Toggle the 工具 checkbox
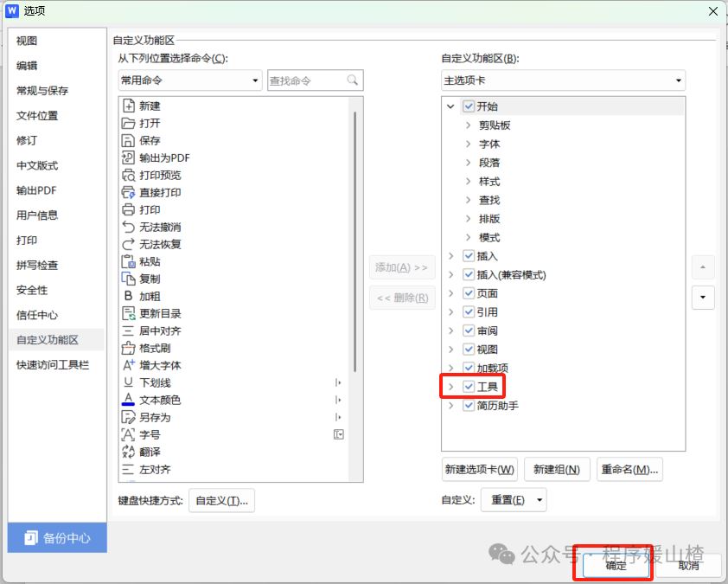 tap(469, 387)
